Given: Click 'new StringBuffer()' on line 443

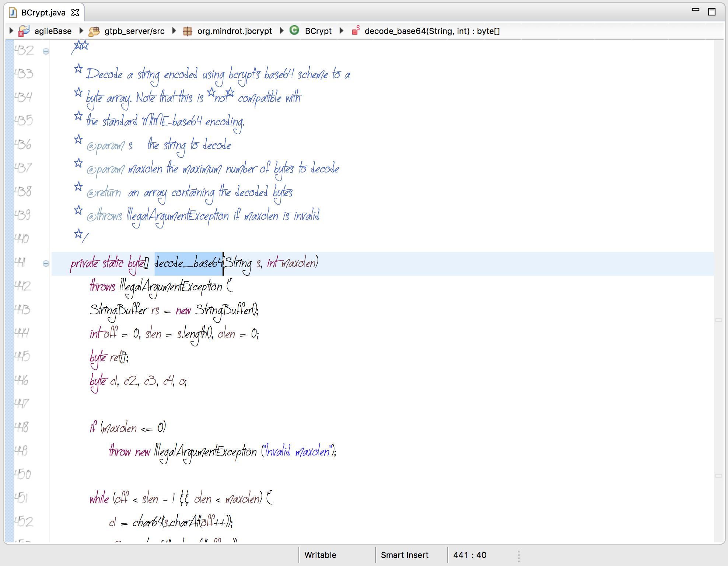Looking at the screenshot, I should tap(217, 311).
